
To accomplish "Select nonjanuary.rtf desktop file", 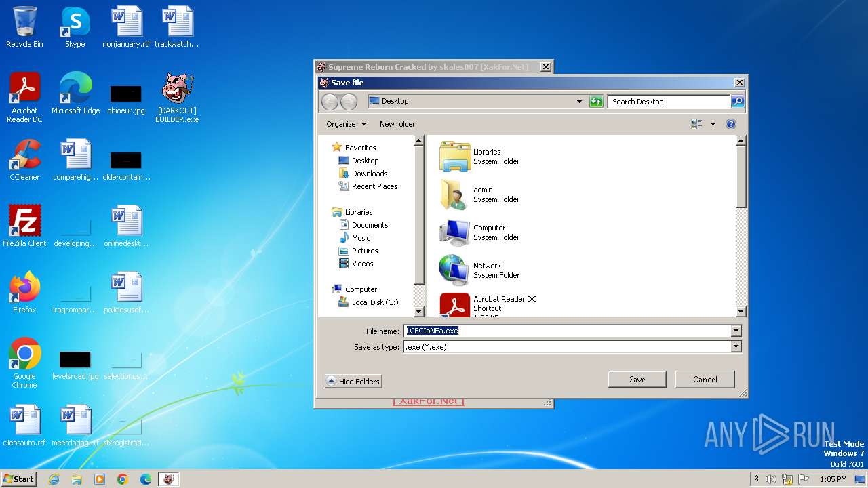I will (126, 27).
